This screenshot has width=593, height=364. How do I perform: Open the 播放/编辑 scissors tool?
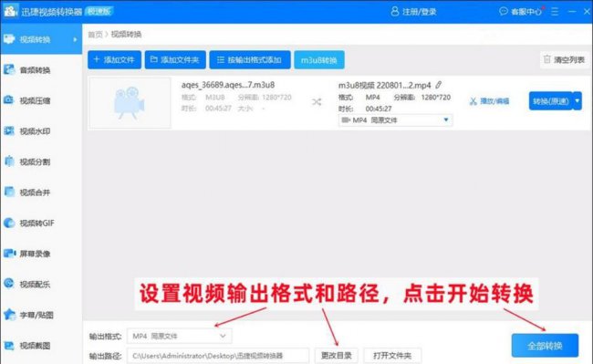point(489,101)
